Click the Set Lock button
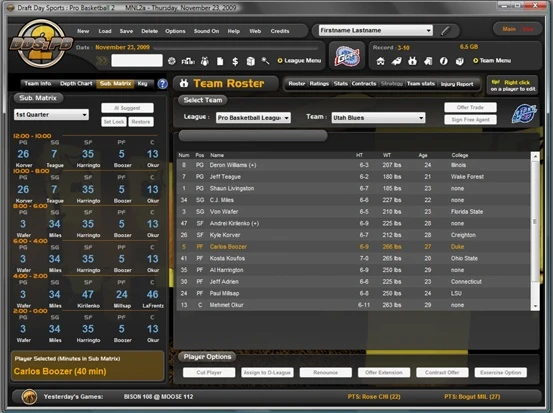The width and height of the screenshot is (553, 413). (114, 122)
